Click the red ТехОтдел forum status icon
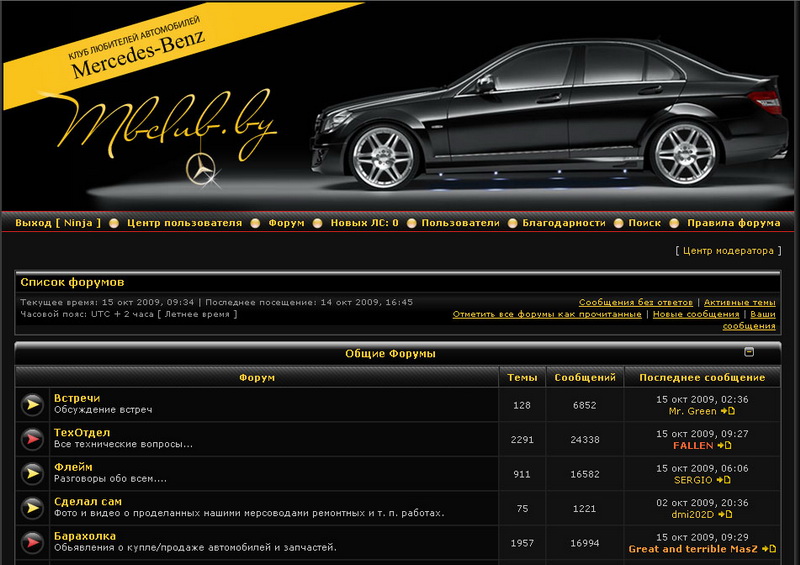This screenshot has width=800, height=565. [x=32, y=439]
